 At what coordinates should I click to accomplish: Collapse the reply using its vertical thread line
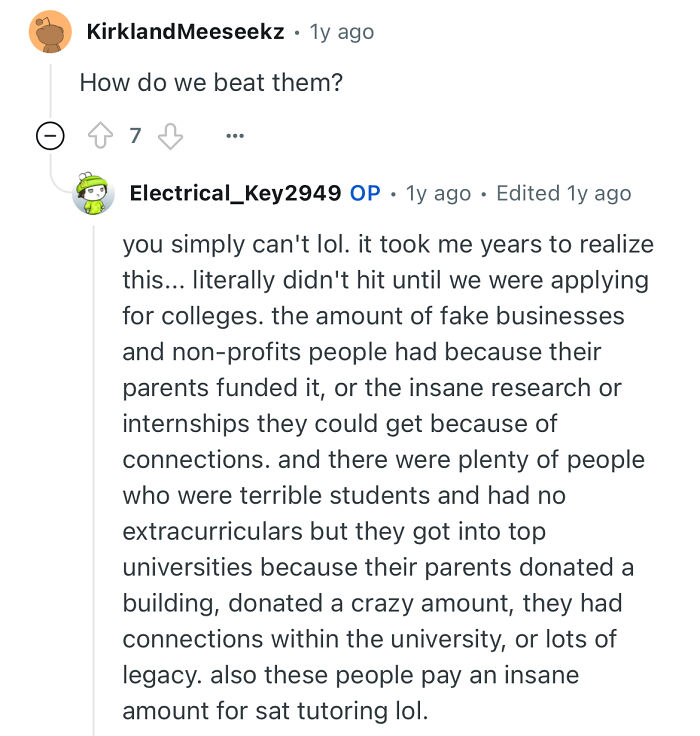click(94, 480)
